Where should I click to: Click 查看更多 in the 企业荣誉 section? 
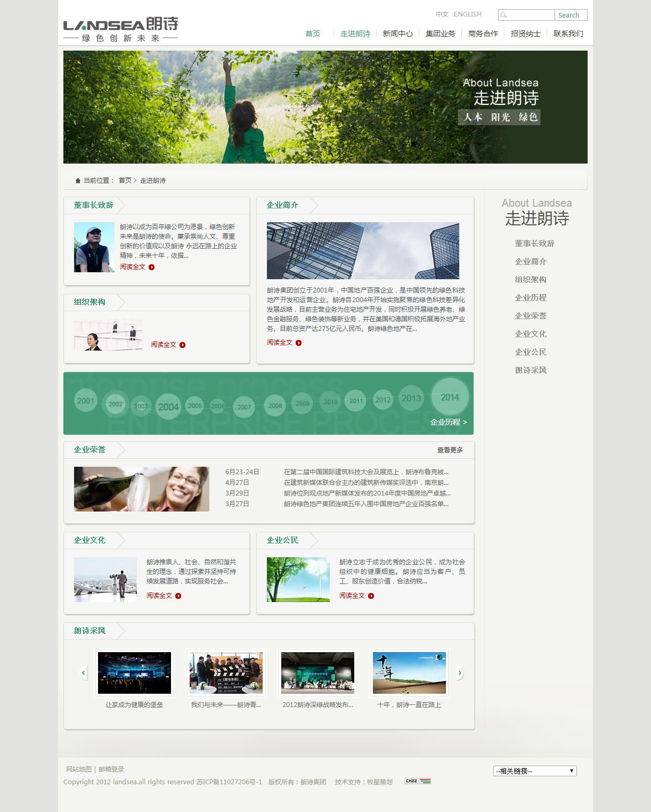coord(450,450)
